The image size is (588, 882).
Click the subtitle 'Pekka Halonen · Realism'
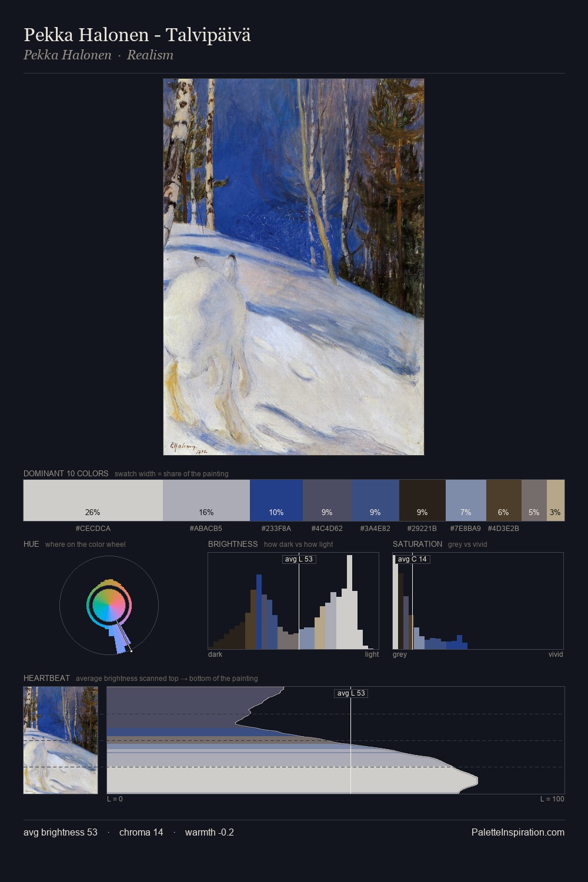[x=98, y=55]
